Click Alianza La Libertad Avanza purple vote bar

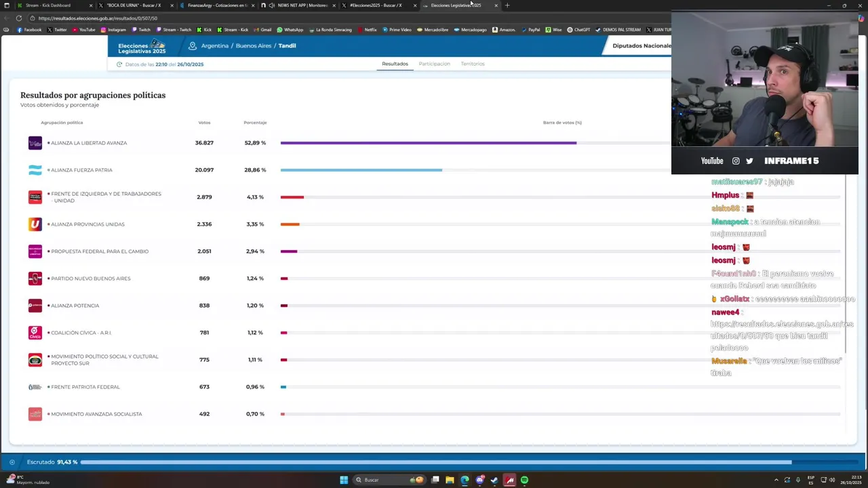click(x=429, y=143)
